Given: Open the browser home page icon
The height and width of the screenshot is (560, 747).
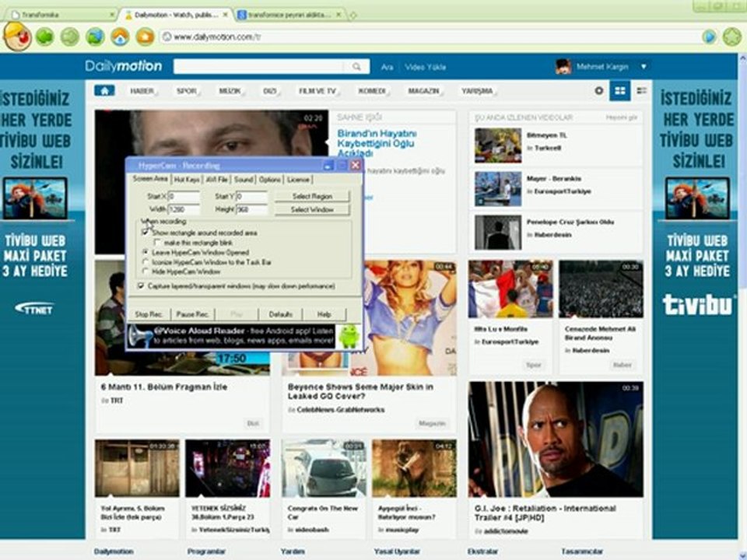Looking at the screenshot, I should [120, 37].
